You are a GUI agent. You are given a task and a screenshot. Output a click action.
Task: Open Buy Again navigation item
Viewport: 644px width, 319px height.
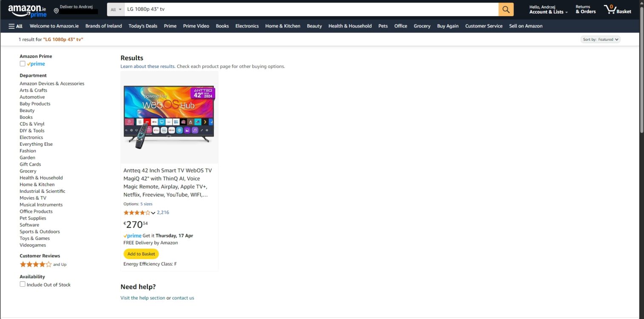(448, 26)
